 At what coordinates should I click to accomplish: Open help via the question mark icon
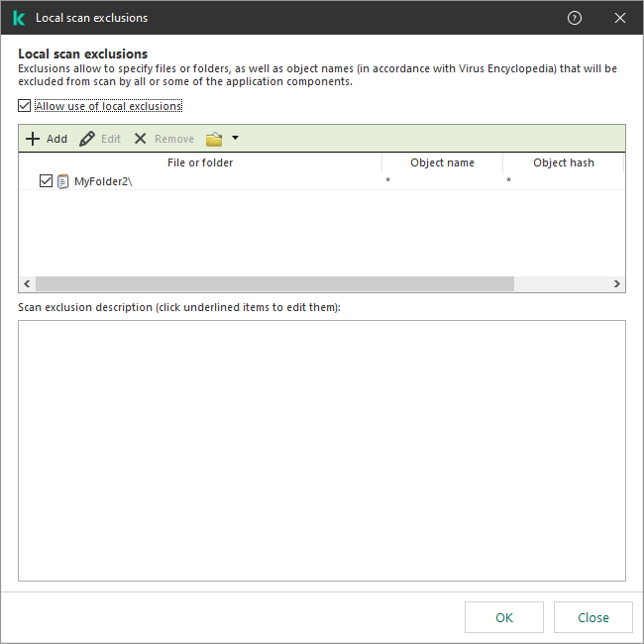(x=575, y=18)
